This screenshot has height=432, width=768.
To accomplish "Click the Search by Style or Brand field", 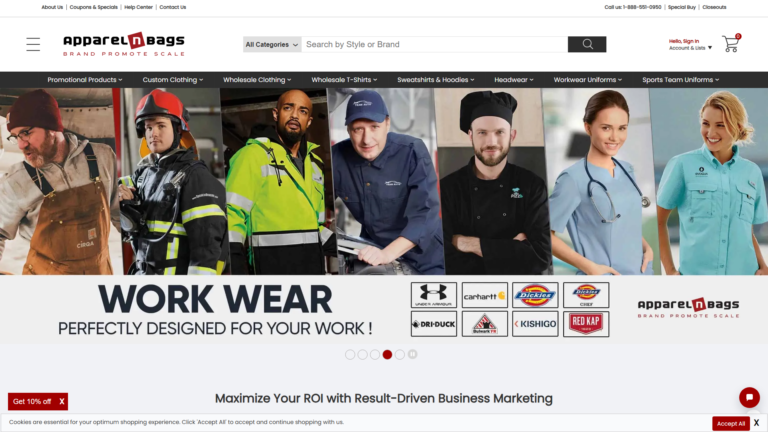I will [x=434, y=45].
